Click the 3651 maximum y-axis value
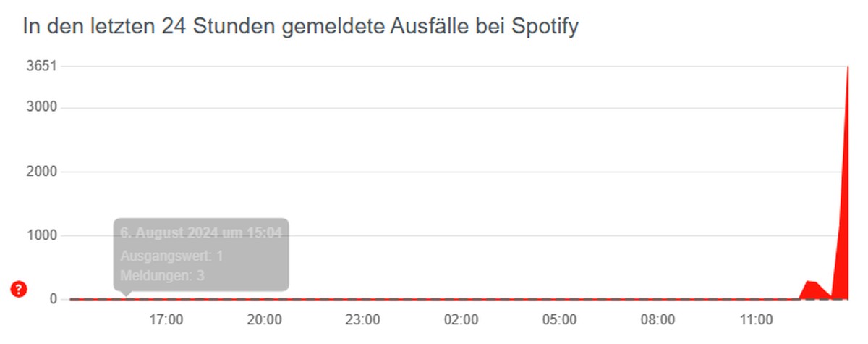This screenshot has height=344, width=868. (x=42, y=67)
